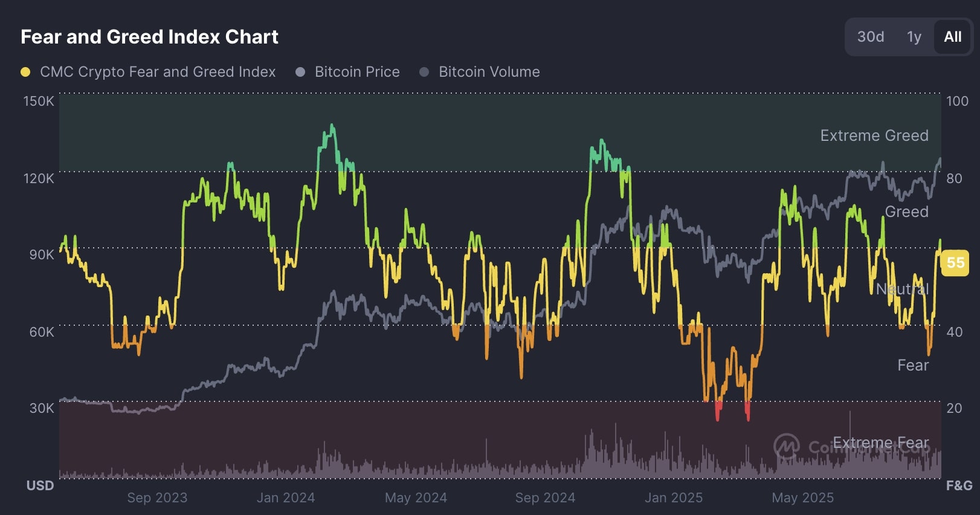
Task: Switch to the 30d time range
Action: 870,37
